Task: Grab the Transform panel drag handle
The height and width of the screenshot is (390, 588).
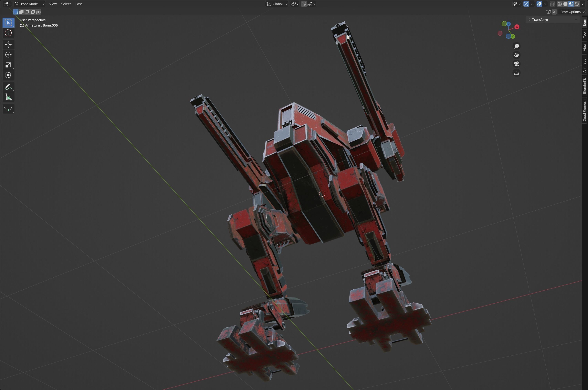Action: pos(576,19)
